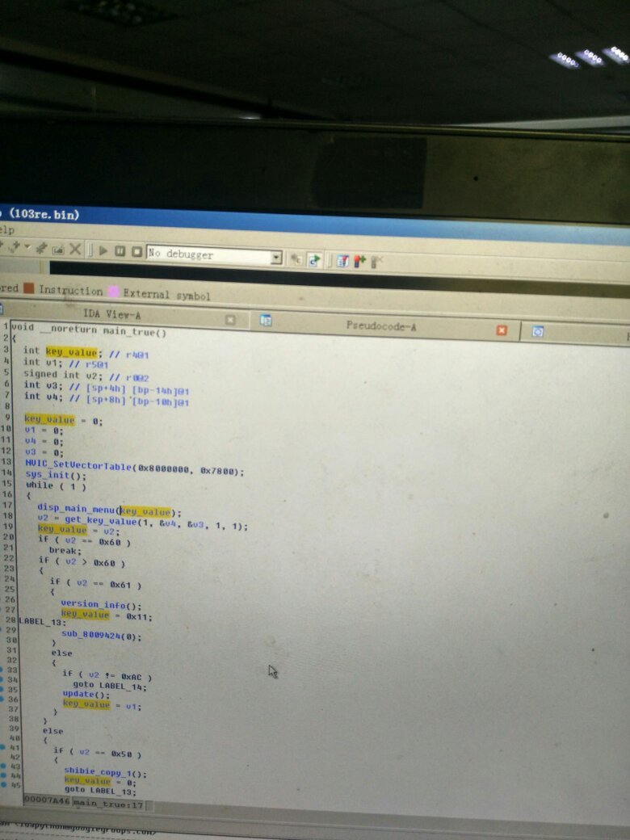This screenshot has width=630, height=840.
Task: Click main_true:17 in status bar
Action: 107,803
